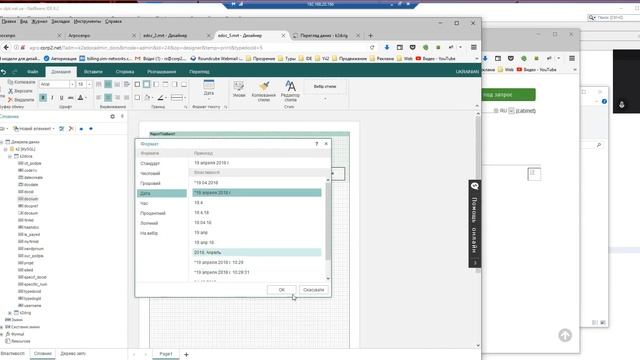Toggle the top border icon
This screenshot has width=640, height=360.
165,84
